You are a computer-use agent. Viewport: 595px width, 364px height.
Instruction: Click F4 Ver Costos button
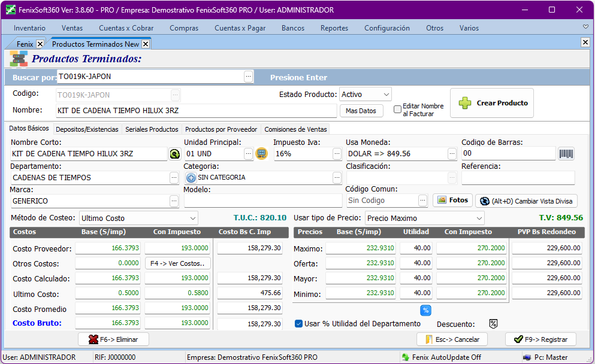point(177,263)
